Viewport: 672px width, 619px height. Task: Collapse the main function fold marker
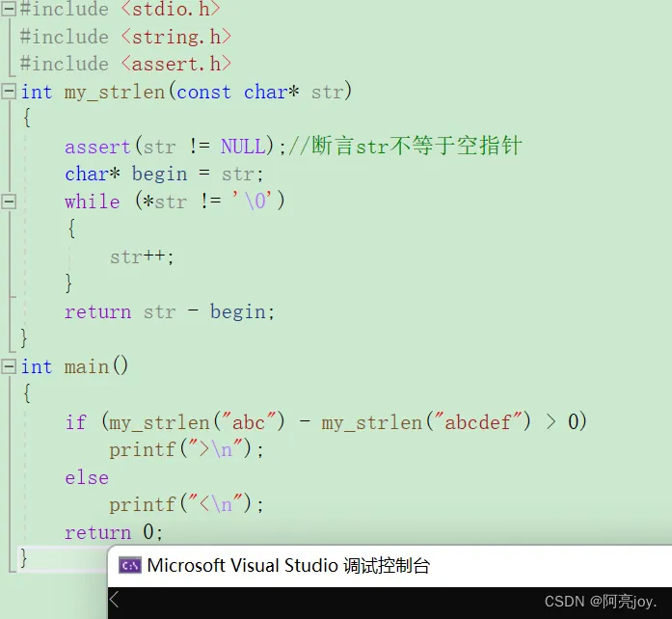[9, 366]
